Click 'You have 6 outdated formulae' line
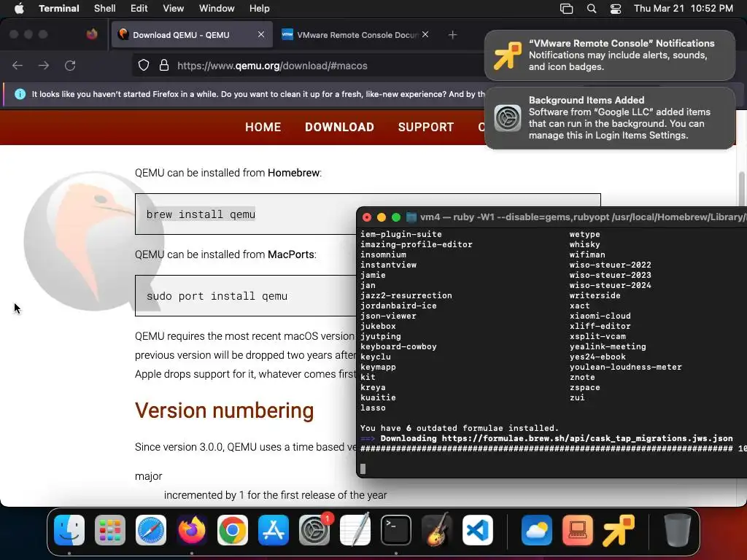Viewport: 747px width, 560px height. click(460, 428)
